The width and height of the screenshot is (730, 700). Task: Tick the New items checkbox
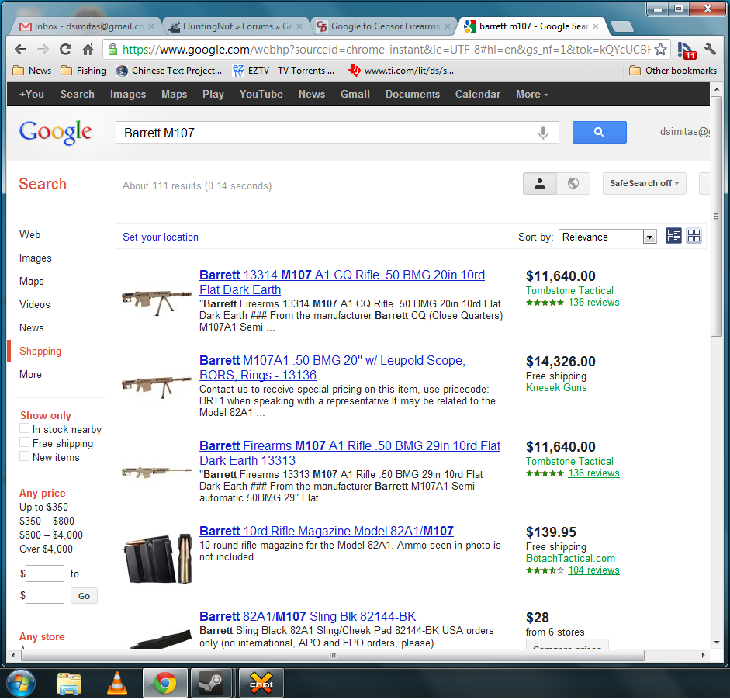[x=25, y=457]
